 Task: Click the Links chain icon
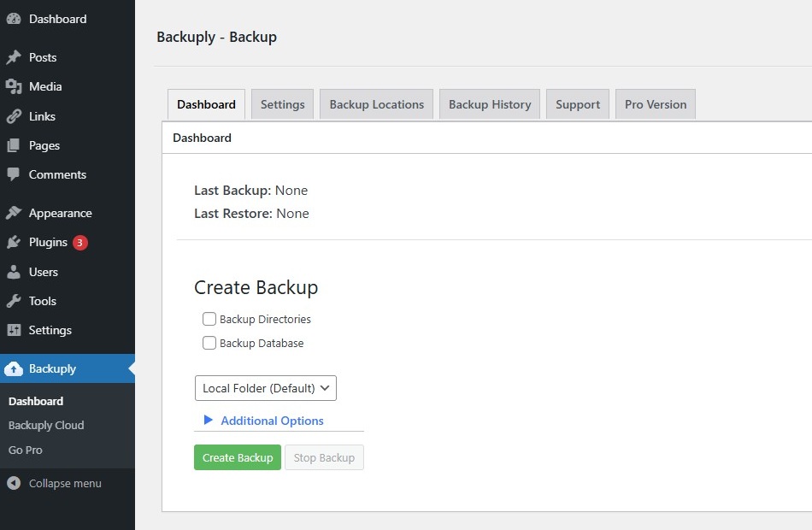click(x=14, y=116)
